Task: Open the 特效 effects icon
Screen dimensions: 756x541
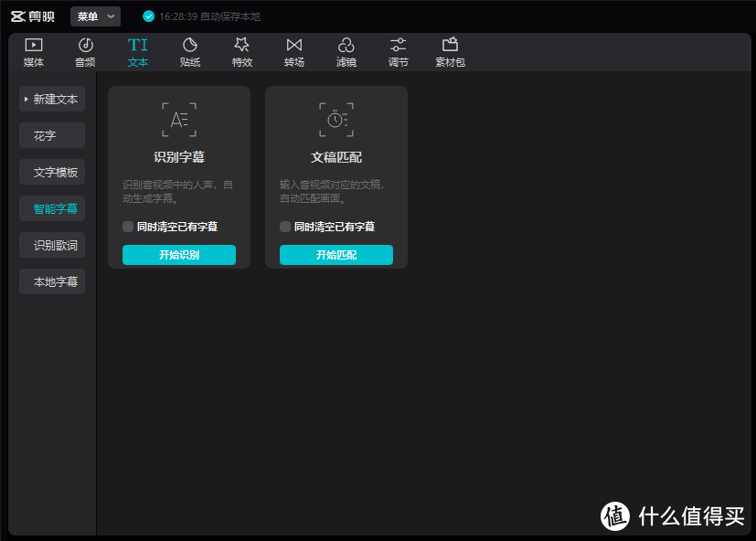Action: pos(241,50)
